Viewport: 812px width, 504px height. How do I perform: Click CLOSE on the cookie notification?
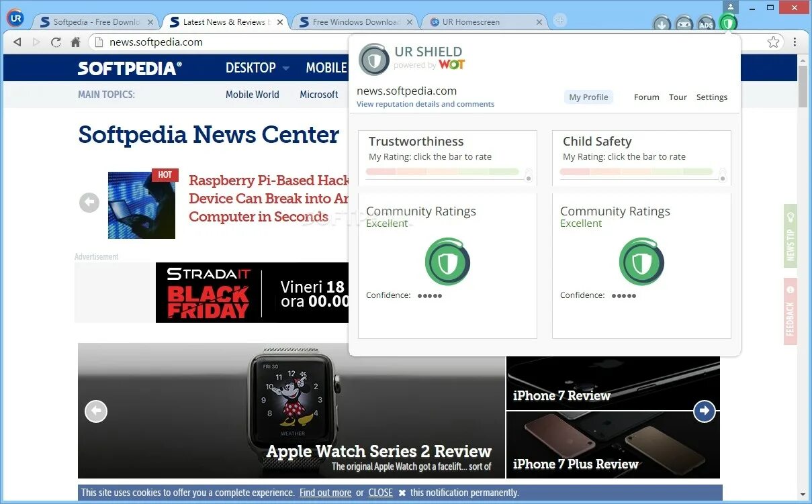(x=380, y=493)
